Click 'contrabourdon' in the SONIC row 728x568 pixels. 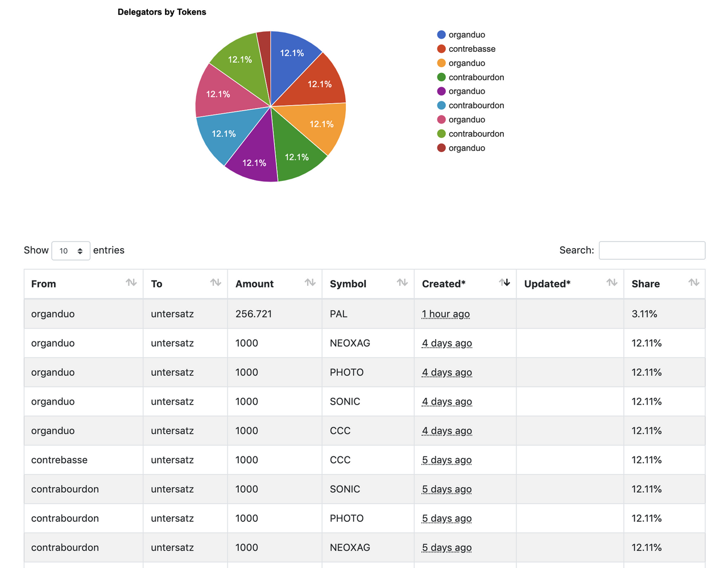pyautogui.click(x=65, y=489)
